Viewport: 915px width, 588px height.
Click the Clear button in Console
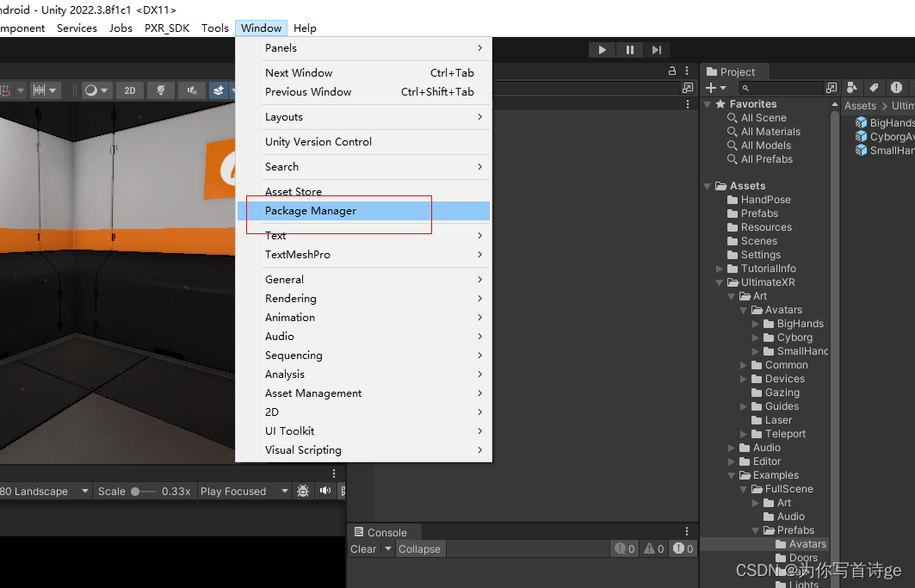363,549
